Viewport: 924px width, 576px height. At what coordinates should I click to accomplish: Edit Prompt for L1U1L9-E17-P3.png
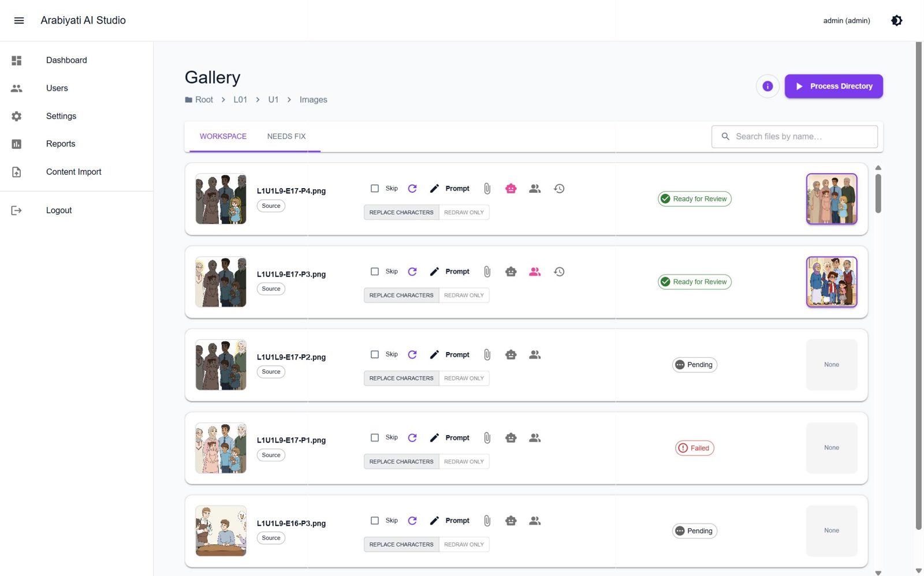pyautogui.click(x=450, y=272)
